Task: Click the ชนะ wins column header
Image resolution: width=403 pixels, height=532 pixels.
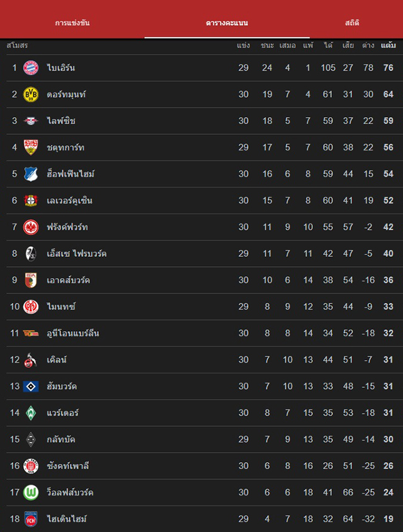Action: point(267,45)
